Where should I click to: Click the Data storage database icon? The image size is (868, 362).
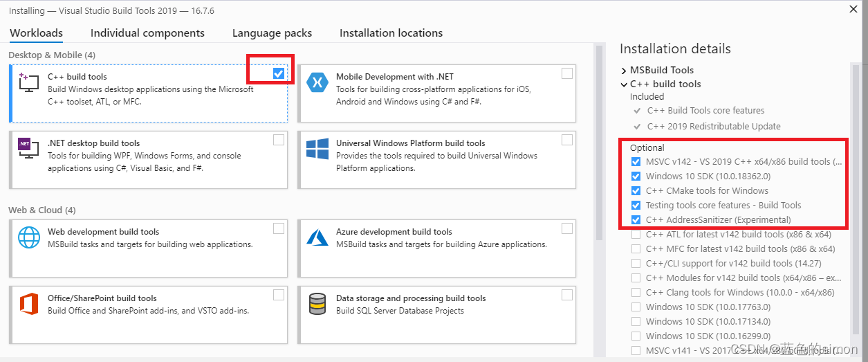click(317, 304)
